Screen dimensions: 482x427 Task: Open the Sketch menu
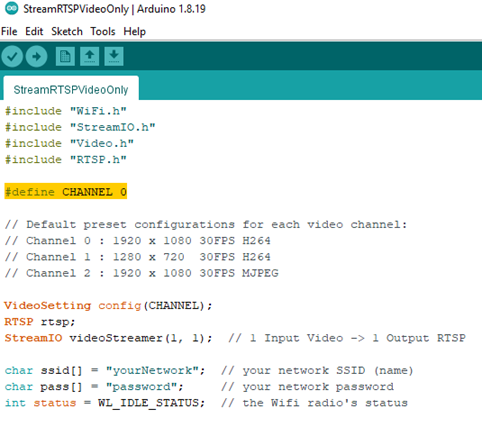click(x=67, y=31)
